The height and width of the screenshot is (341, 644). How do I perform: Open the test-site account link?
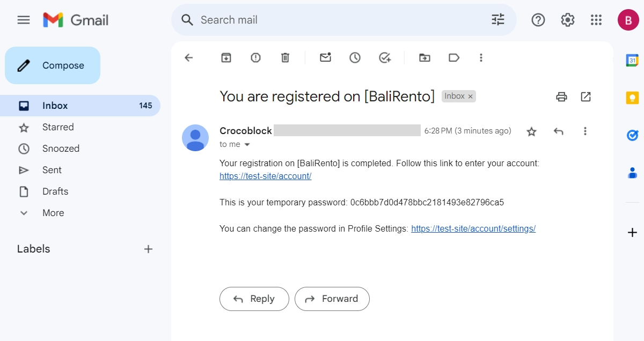click(265, 176)
